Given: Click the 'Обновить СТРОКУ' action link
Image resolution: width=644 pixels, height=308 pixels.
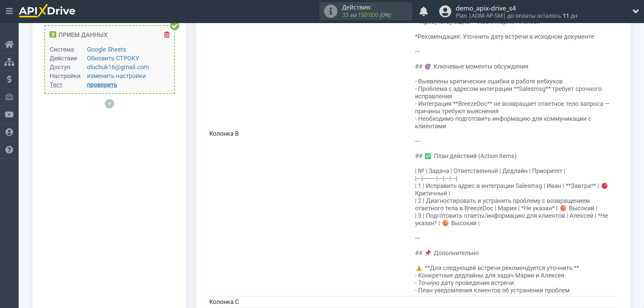Looking at the screenshot, I should 113,58.
